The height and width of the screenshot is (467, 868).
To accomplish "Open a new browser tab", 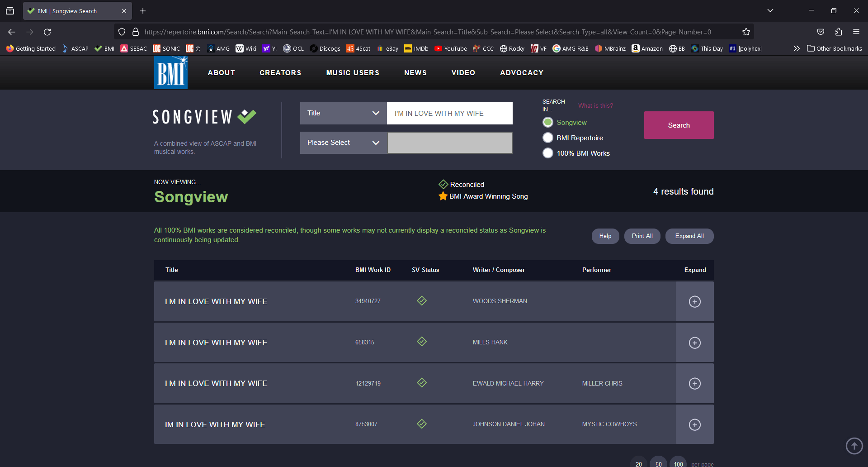I will click(x=143, y=11).
